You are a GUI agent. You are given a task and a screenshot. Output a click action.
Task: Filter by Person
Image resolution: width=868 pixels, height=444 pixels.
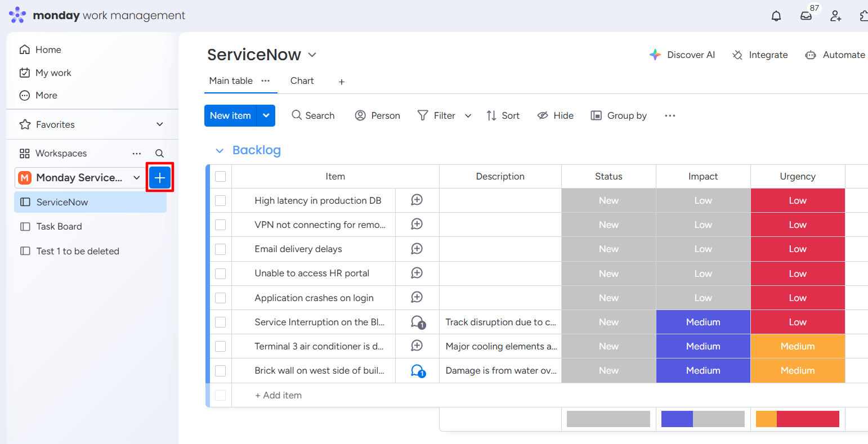pos(378,115)
